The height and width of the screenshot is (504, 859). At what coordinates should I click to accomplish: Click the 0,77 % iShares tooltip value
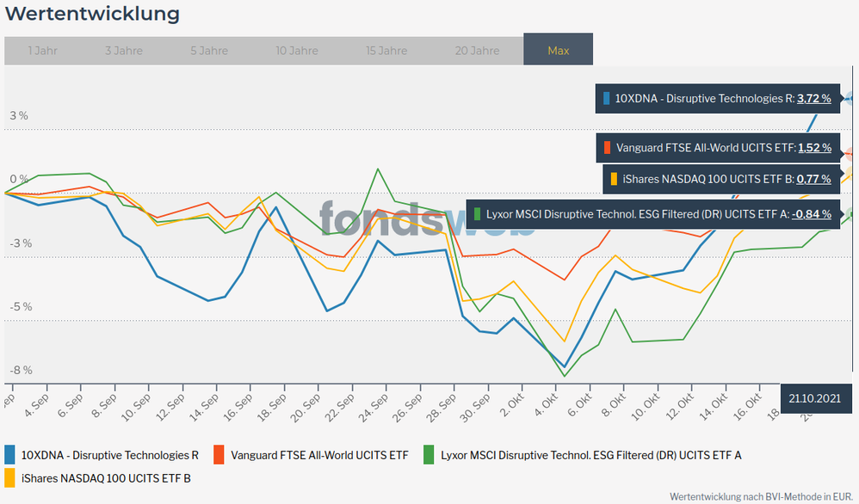(813, 180)
